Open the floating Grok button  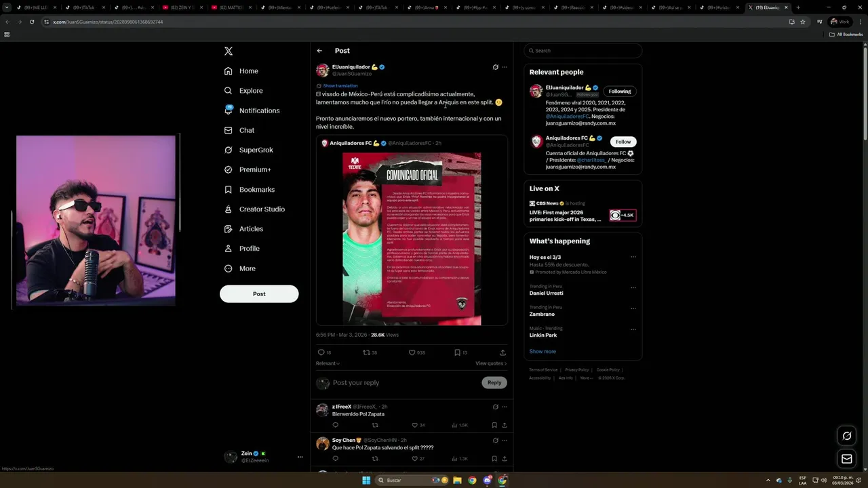[846, 436]
